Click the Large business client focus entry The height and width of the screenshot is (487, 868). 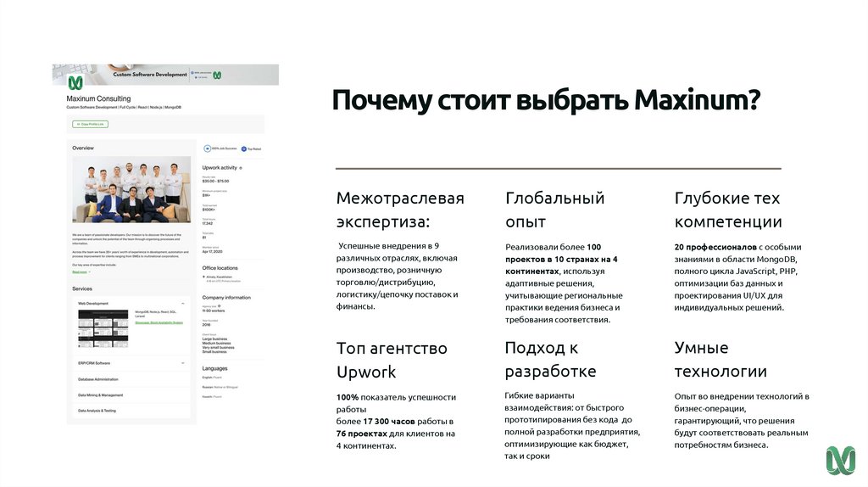point(214,339)
